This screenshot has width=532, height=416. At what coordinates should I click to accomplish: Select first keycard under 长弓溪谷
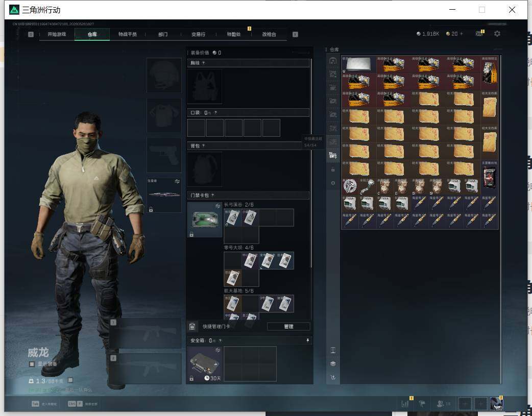click(x=233, y=217)
